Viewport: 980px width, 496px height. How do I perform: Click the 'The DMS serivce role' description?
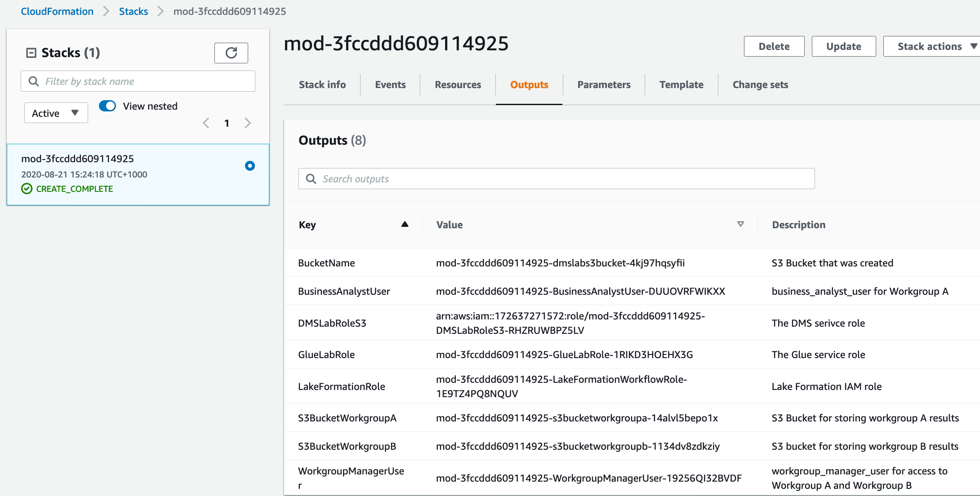coord(818,323)
